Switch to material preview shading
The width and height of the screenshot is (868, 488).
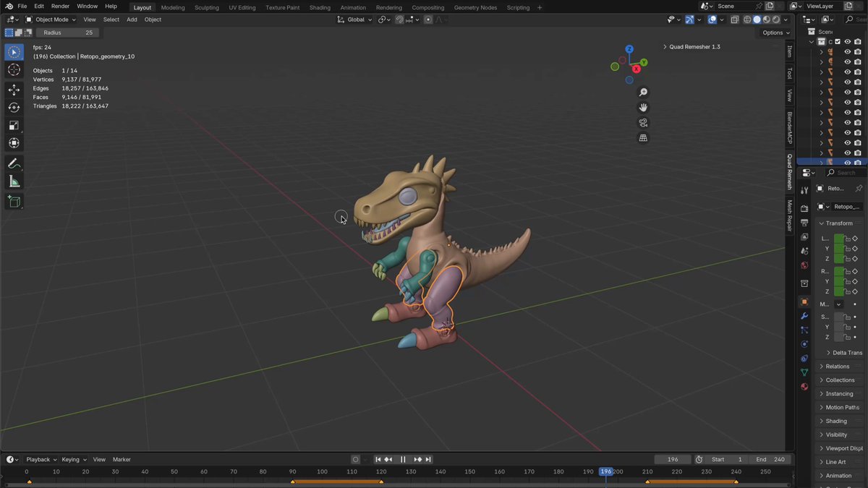click(767, 20)
